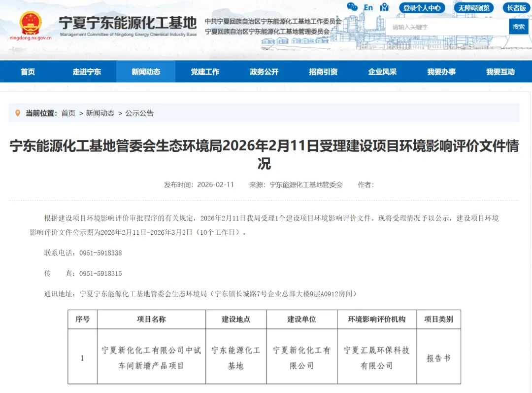This screenshot has width=532, height=393.
Task: Open 我要办事 menu item
Action: (x=441, y=71)
